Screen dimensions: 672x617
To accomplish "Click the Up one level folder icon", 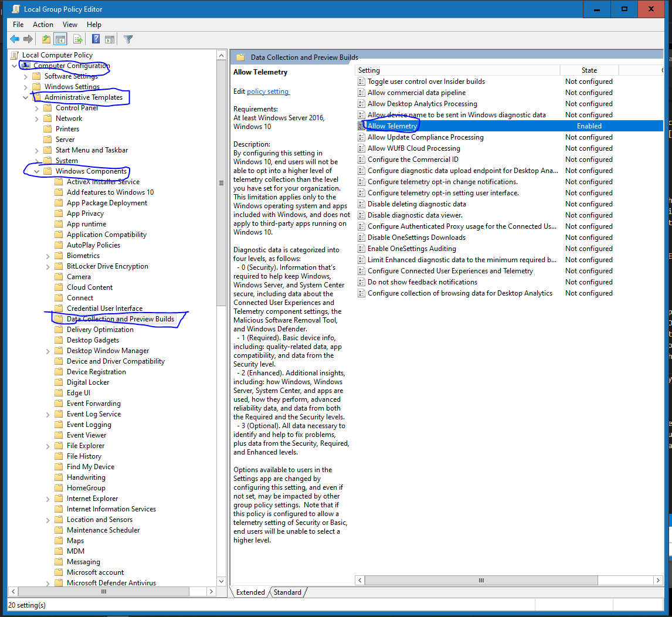I will click(46, 39).
